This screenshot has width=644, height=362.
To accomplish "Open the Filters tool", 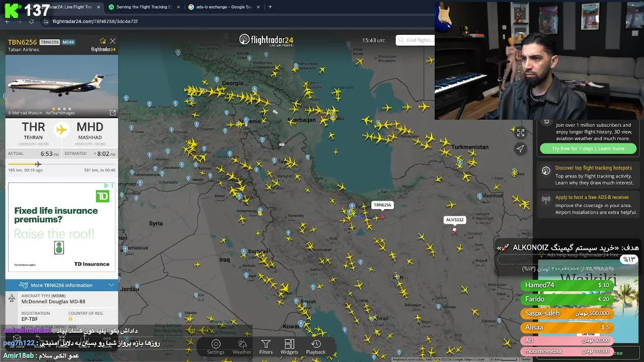I will pyautogui.click(x=266, y=346).
